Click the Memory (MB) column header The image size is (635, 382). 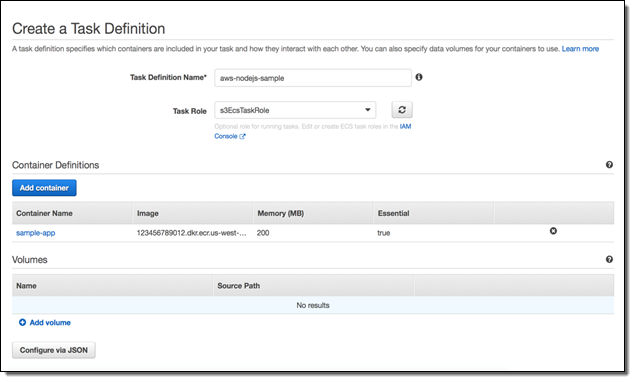(x=281, y=213)
